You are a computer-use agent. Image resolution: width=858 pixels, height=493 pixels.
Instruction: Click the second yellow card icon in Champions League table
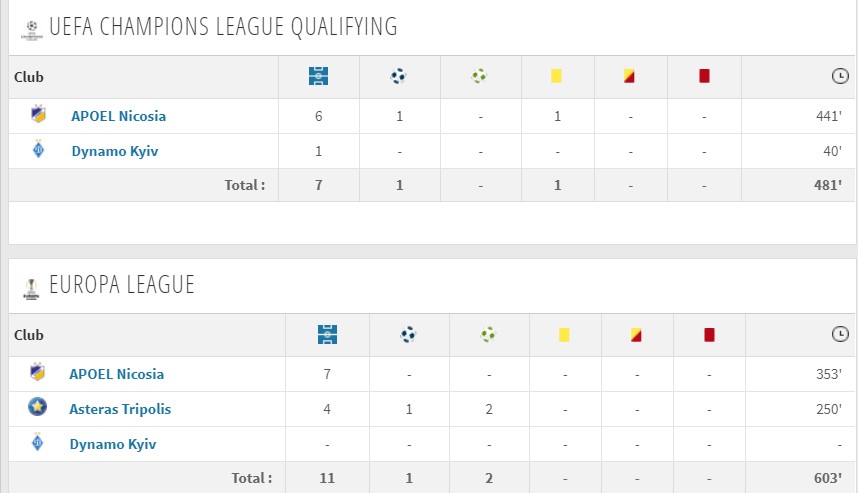tap(629, 76)
